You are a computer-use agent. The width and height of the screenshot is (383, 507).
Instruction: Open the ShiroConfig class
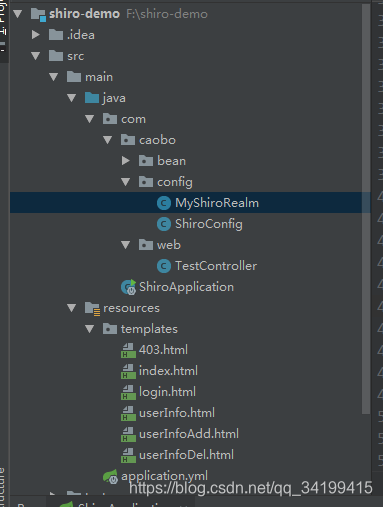[209, 224]
